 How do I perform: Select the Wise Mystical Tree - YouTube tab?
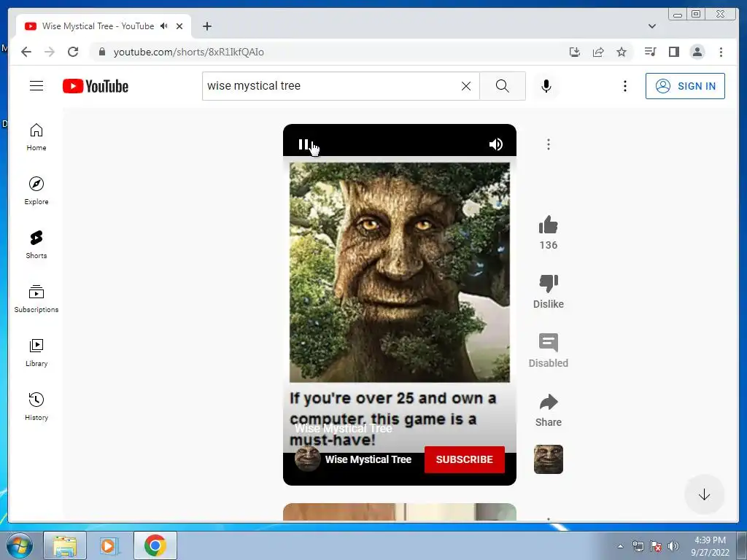[x=104, y=26]
